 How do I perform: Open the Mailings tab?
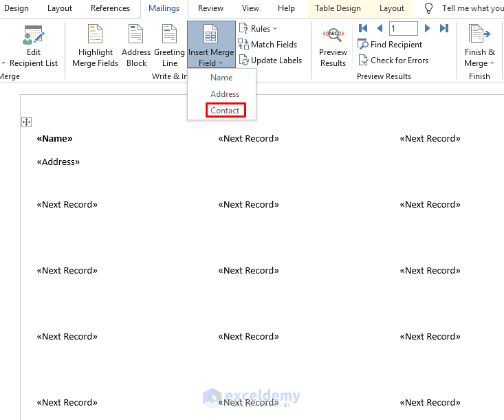point(164,8)
